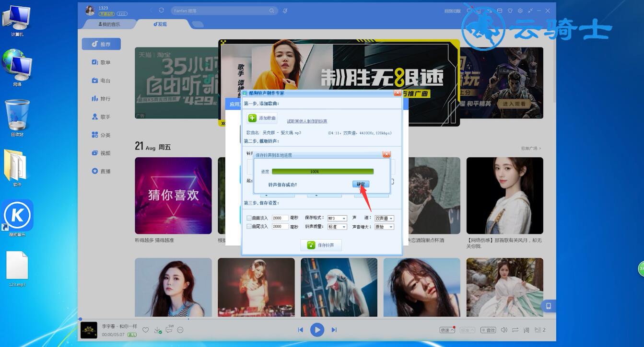Open the 计算机 desktop icon
The width and height of the screenshot is (644, 347).
(x=17, y=22)
